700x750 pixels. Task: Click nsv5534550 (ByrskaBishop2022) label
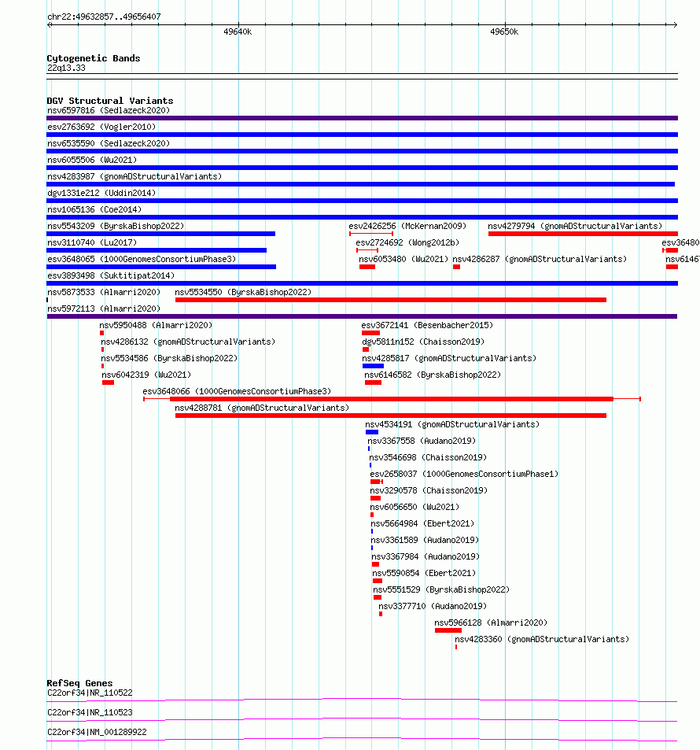(243, 292)
